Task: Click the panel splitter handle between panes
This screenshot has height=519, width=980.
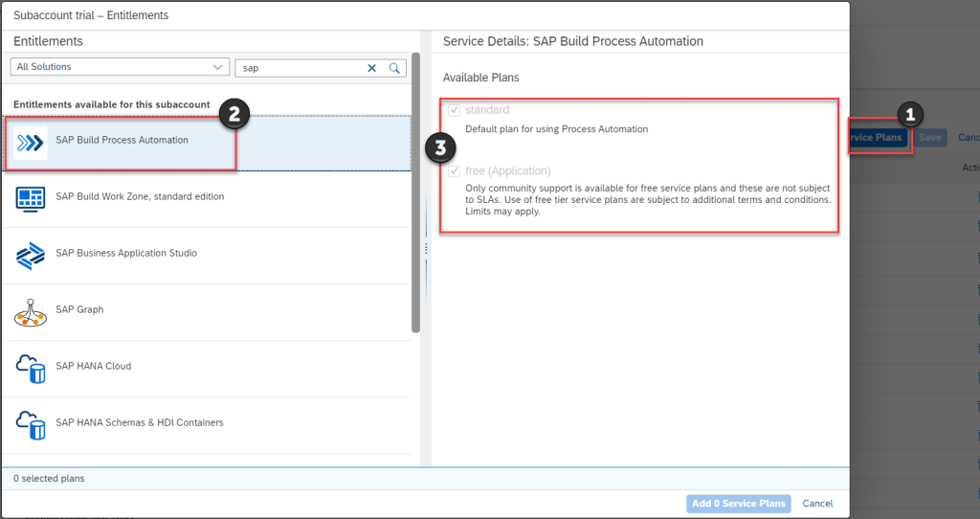Action: 426,248
